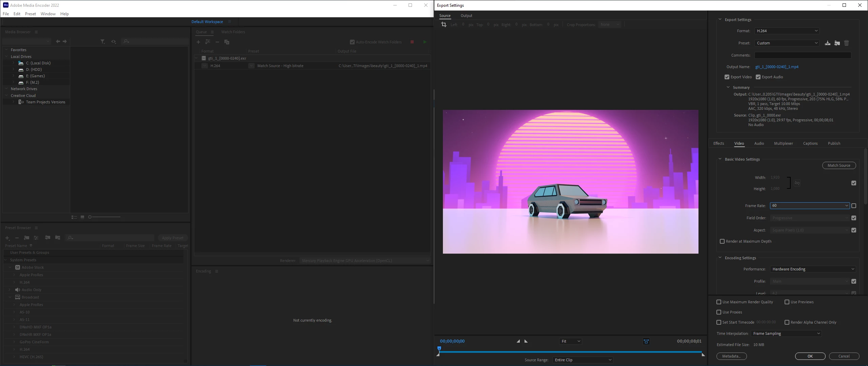
Task: Click the Match Source button
Action: click(x=839, y=165)
